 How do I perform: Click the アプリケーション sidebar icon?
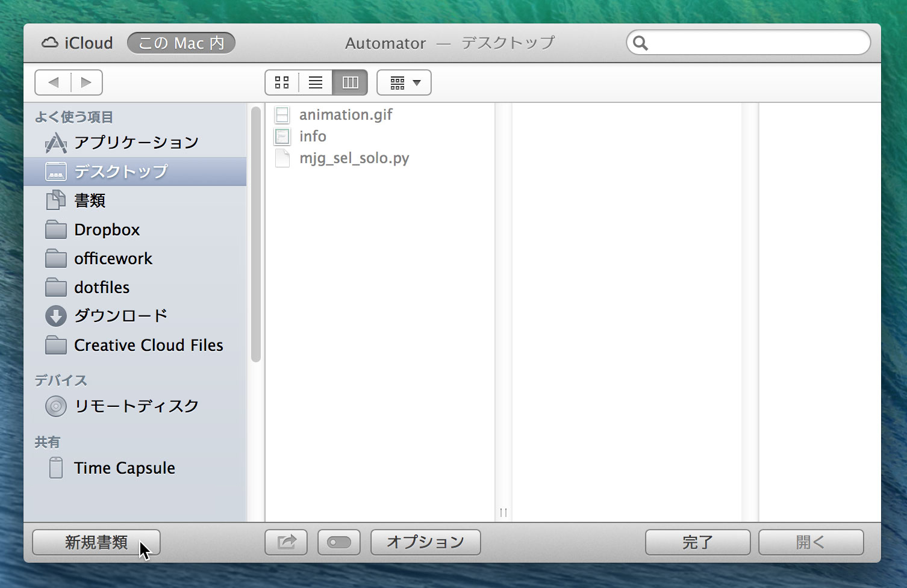click(x=56, y=143)
